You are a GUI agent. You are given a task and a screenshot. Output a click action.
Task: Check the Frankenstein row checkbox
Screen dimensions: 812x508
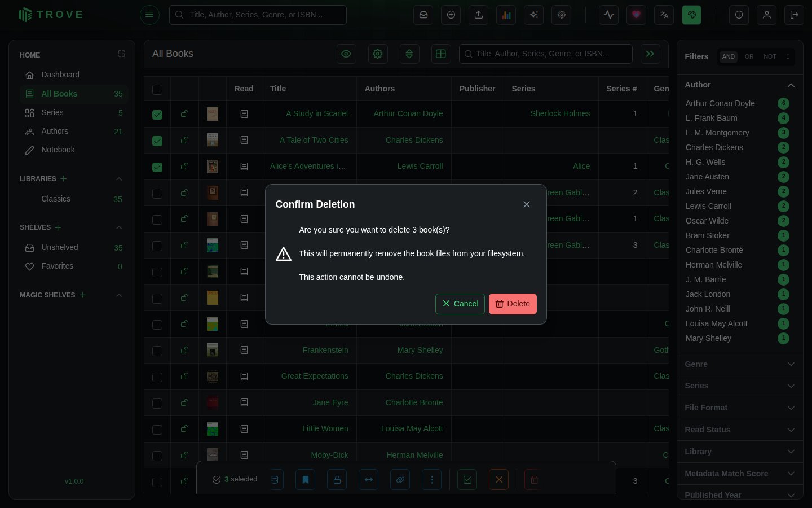coord(157,351)
